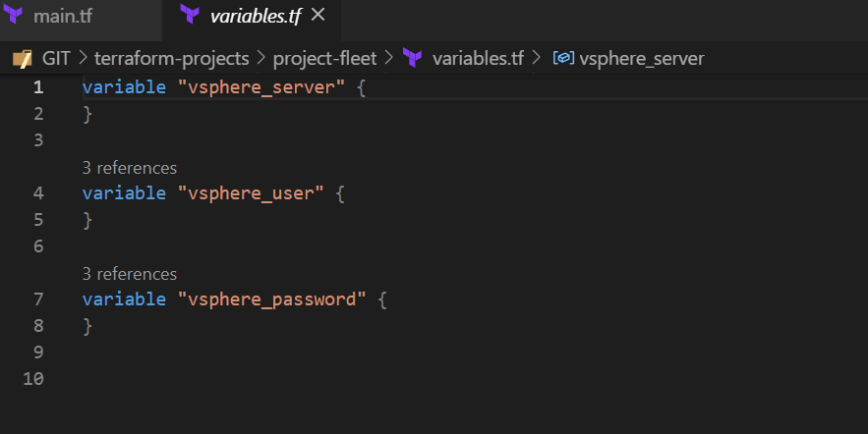
Task: Show the 3 references for vsphere_password
Action: [x=130, y=274]
